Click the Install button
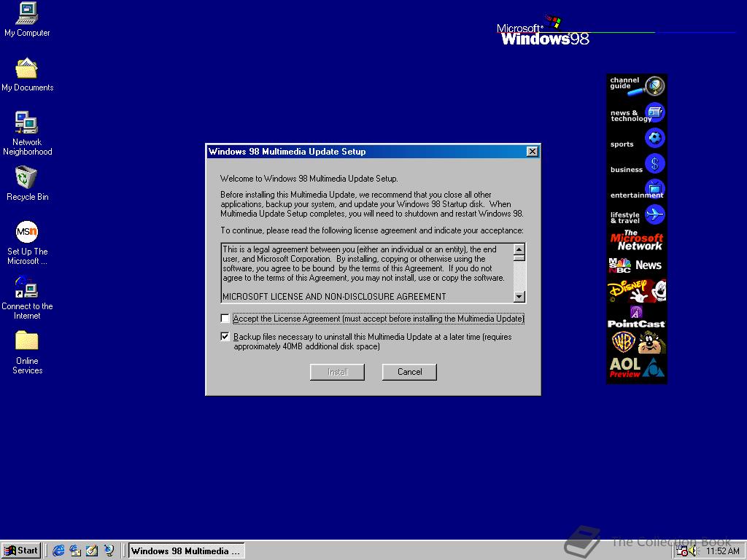The image size is (747, 560). click(x=337, y=372)
